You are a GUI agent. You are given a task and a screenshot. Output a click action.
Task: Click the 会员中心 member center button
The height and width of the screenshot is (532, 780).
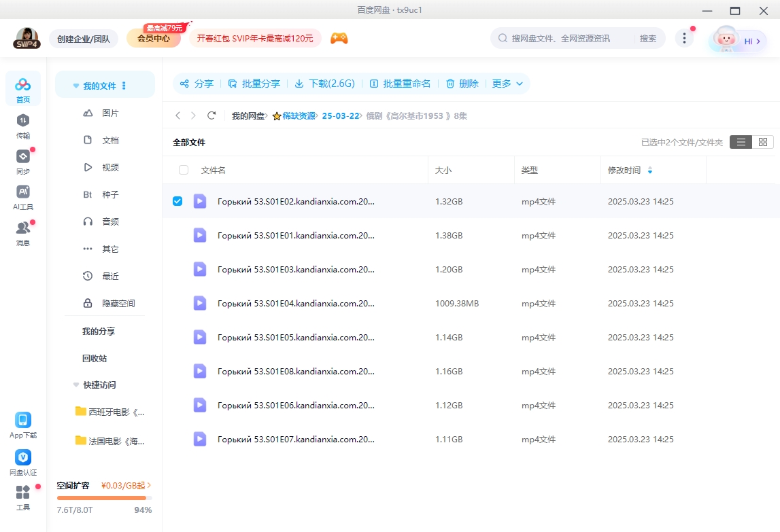click(x=154, y=39)
